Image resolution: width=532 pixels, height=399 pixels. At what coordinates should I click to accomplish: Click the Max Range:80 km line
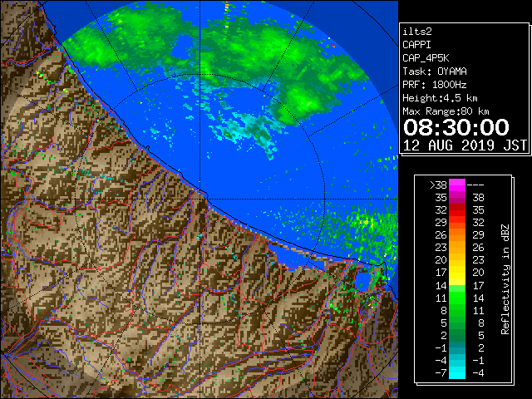446,111
